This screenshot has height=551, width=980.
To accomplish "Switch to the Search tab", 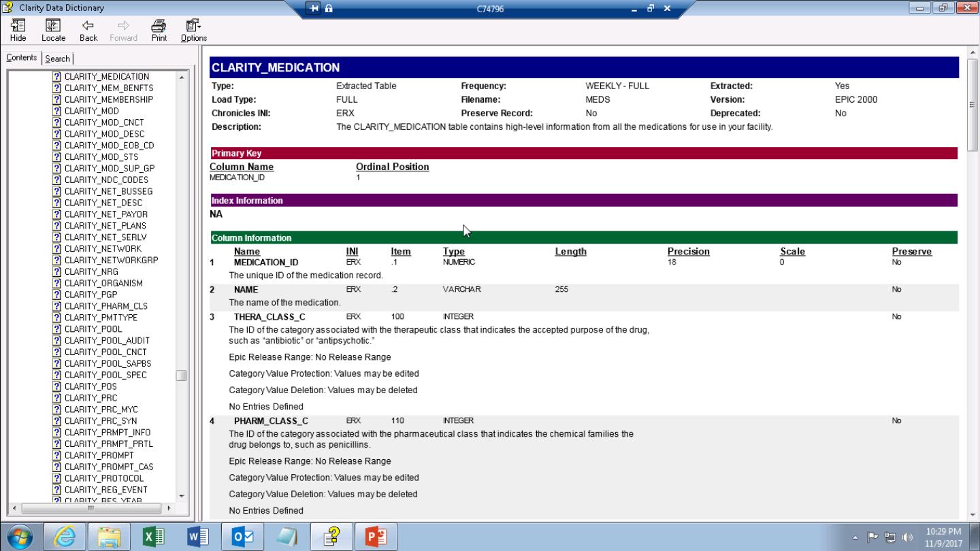I will click(x=58, y=59).
